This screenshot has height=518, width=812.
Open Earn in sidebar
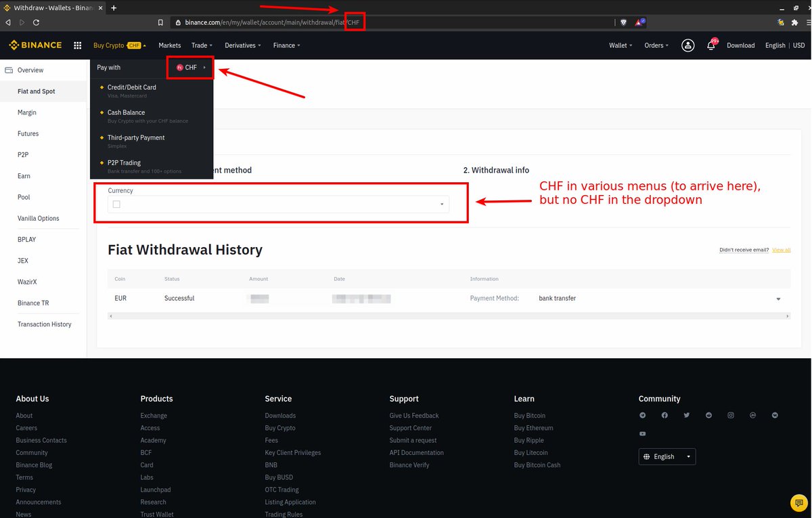[24, 176]
